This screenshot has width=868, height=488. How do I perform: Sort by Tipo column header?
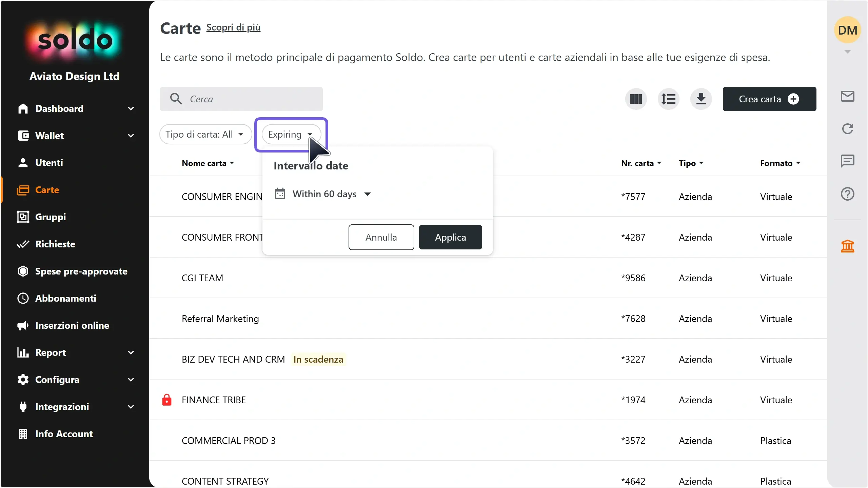point(691,163)
